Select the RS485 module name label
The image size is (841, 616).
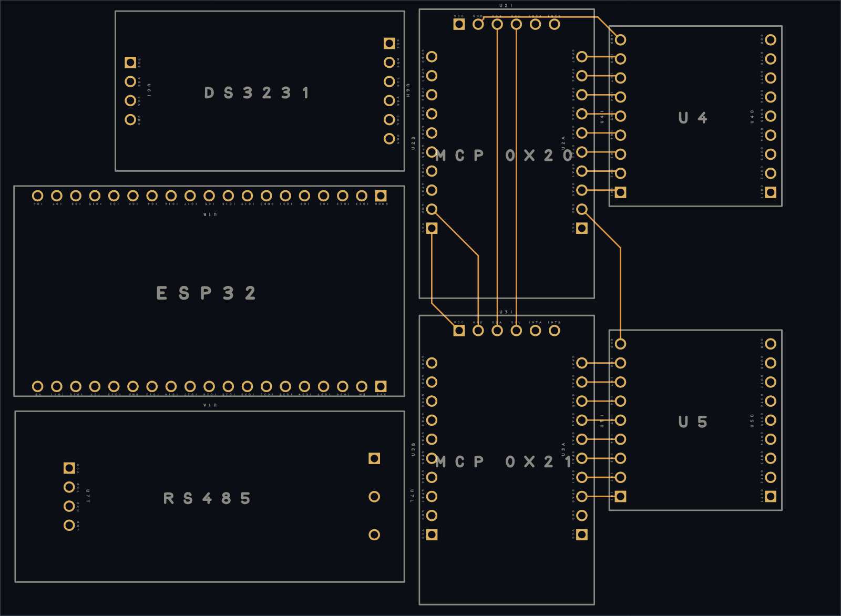(207, 498)
